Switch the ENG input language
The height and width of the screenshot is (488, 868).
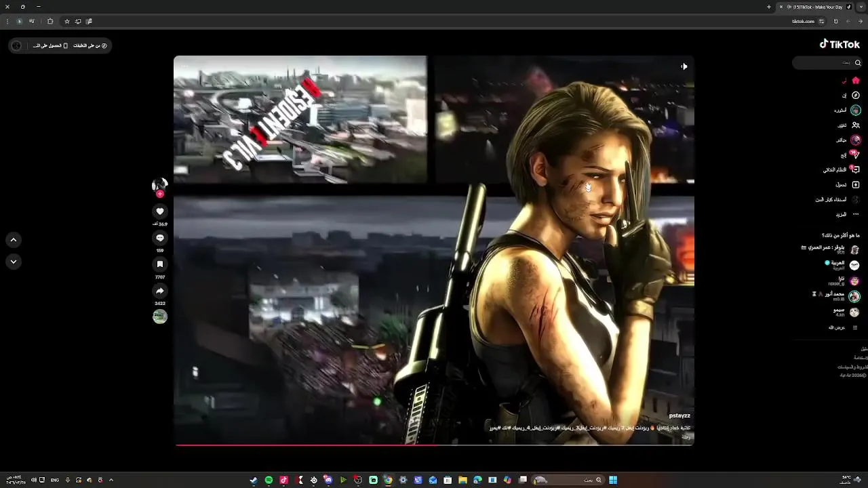(x=55, y=480)
